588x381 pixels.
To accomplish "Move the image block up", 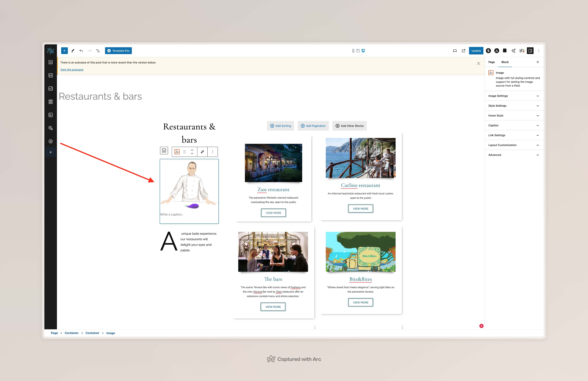I will coord(192,150).
